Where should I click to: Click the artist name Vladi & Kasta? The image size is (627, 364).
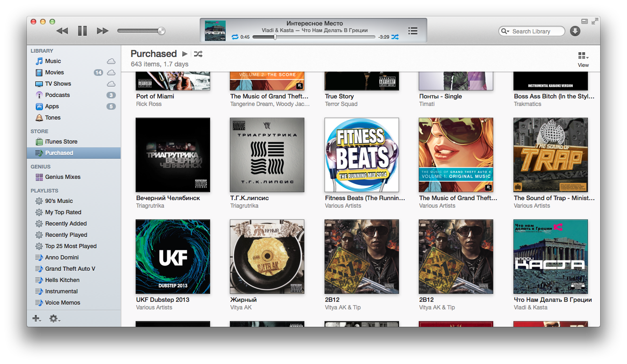(x=531, y=307)
